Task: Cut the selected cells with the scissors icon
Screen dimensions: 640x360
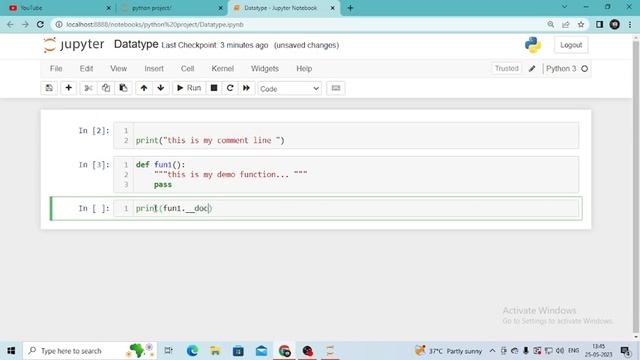Action: click(88, 88)
